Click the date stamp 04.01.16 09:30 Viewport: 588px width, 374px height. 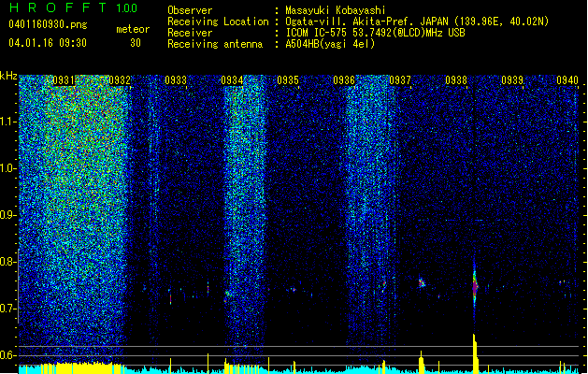click(48, 43)
